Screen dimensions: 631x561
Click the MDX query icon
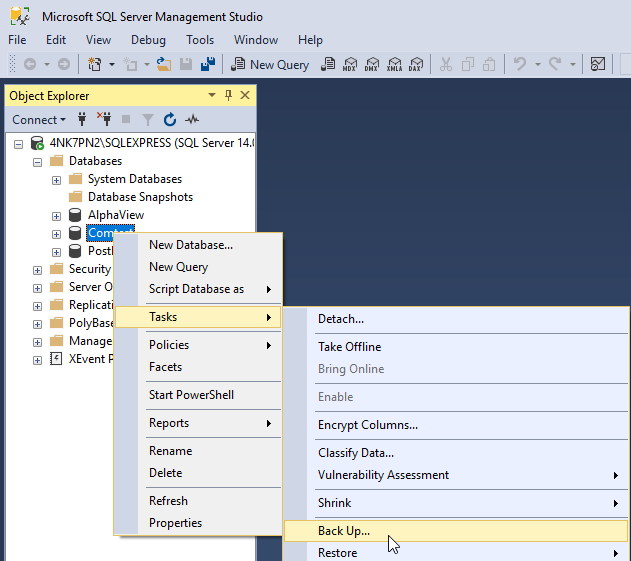[x=350, y=64]
